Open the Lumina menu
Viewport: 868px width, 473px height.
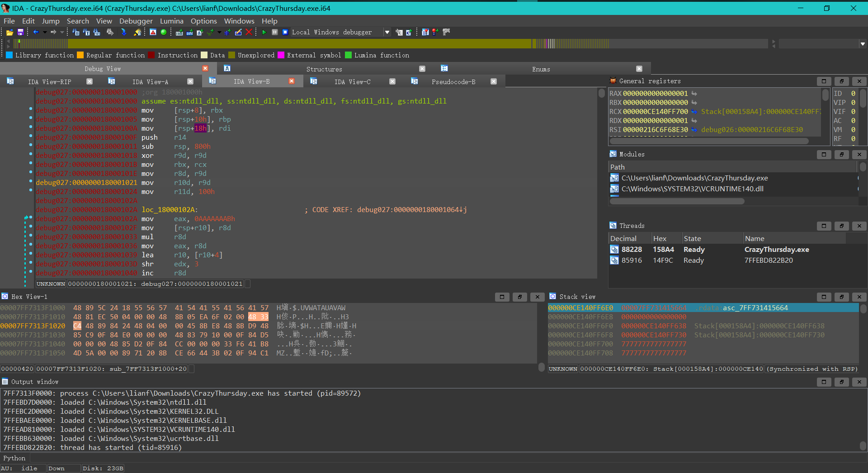point(172,21)
